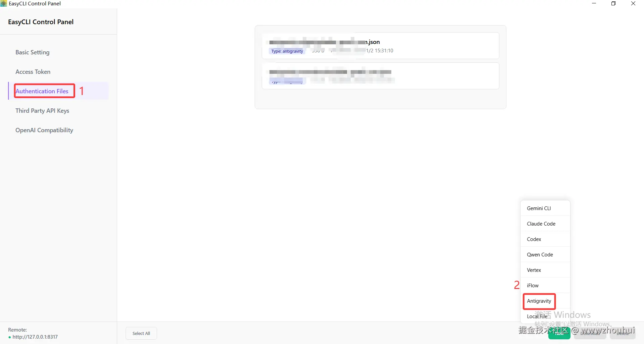Image resolution: width=644 pixels, height=344 pixels.
Task: Click the Download button
Action: click(590, 333)
